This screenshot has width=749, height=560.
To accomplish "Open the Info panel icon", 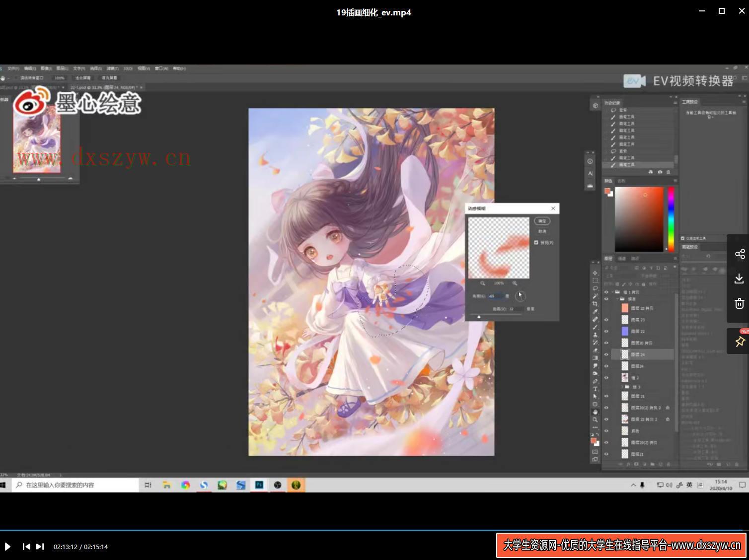I will coord(590,161).
